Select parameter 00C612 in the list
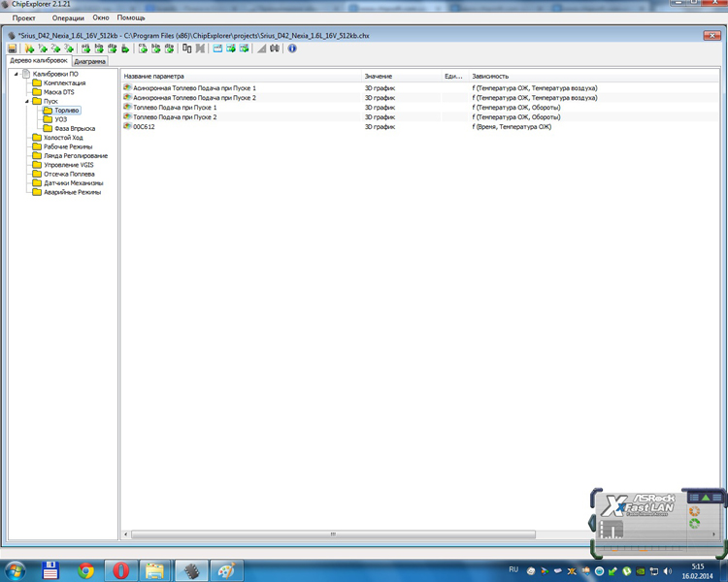This screenshot has height=582, width=728. (144, 127)
